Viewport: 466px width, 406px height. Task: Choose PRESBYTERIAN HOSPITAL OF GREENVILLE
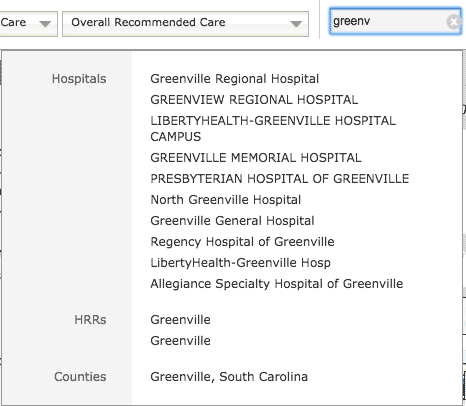tap(279, 179)
